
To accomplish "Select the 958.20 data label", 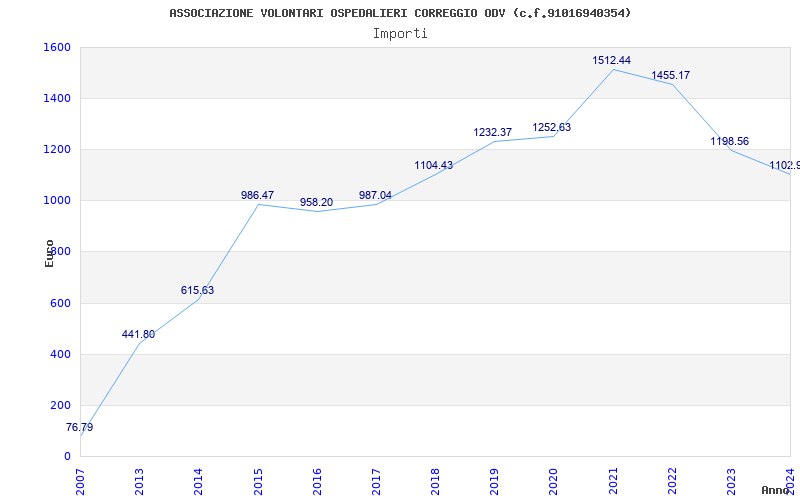I will pos(316,203).
